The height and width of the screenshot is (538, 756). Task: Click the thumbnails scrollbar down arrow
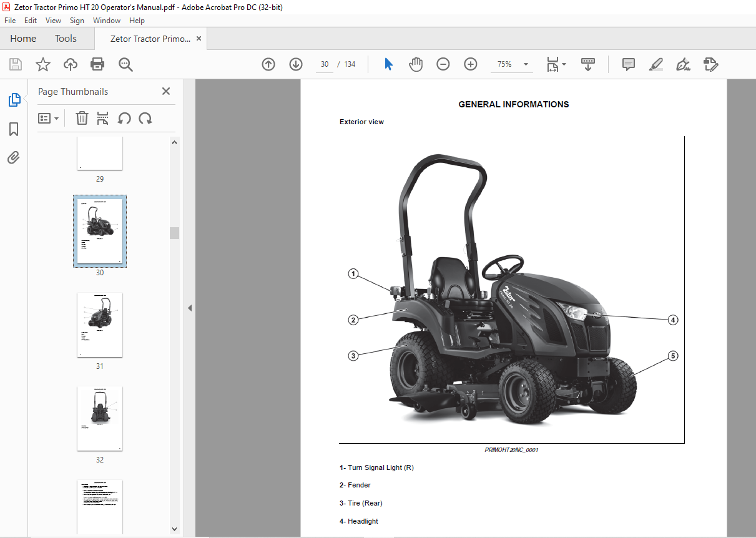(175, 529)
